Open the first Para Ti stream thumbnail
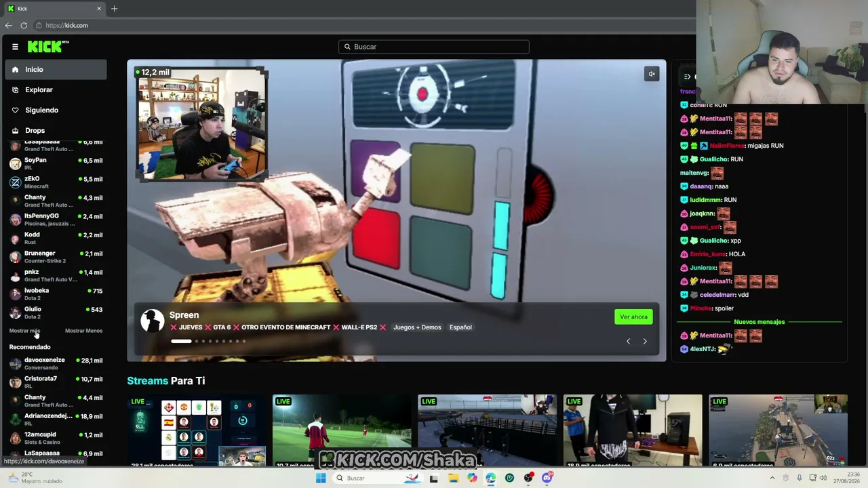 point(197,430)
